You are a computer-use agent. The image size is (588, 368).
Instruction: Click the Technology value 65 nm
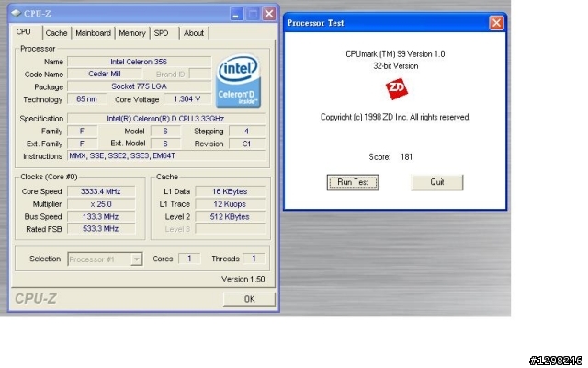[86, 99]
